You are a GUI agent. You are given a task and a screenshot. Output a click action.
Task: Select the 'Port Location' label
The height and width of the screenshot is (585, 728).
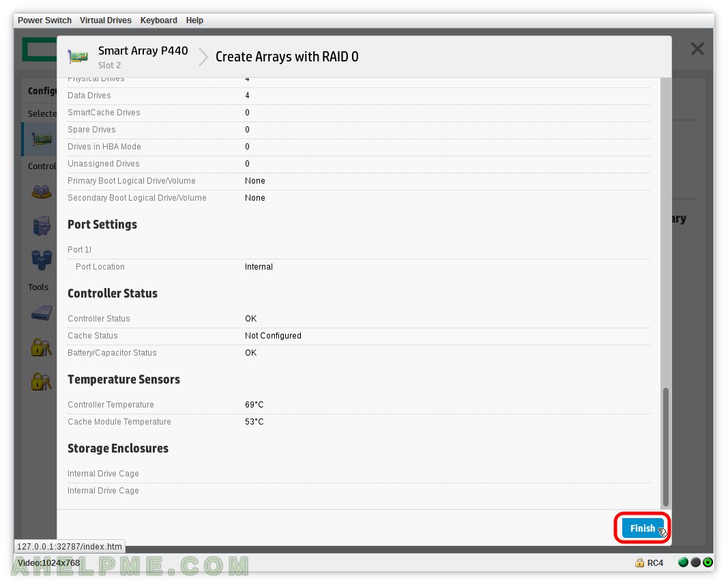click(x=100, y=267)
